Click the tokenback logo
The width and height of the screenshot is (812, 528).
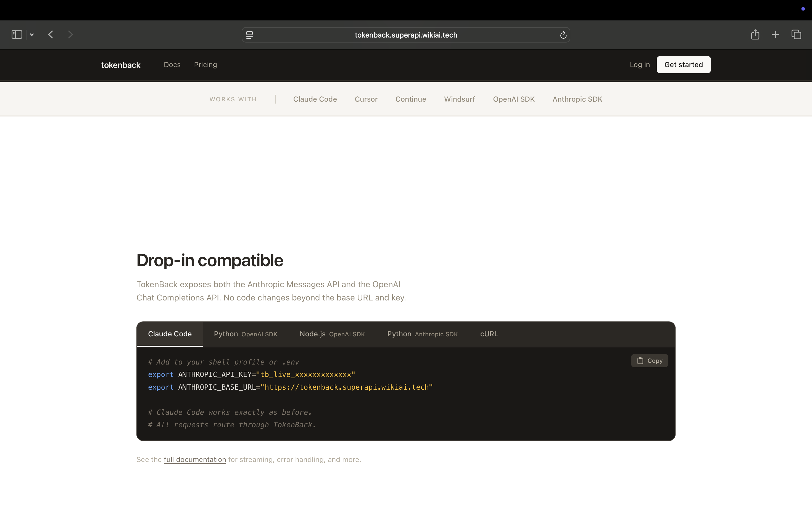click(121, 65)
